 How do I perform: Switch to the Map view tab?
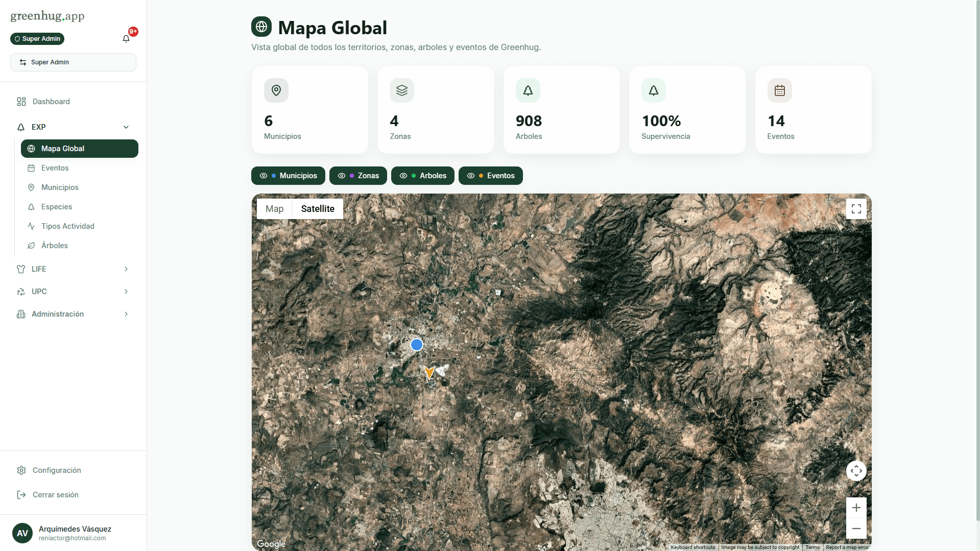274,209
